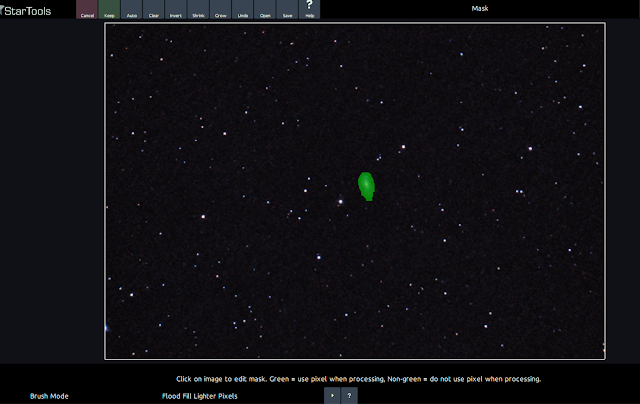640x404 pixels.
Task: Grow the mask area
Action: click(221, 11)
